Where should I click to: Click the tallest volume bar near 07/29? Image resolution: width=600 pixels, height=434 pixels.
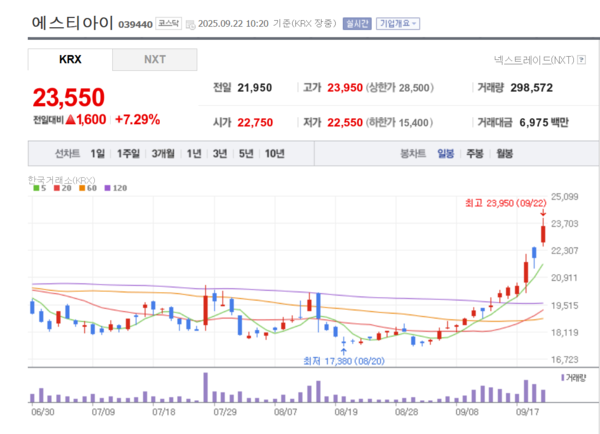tap(205, 387)
